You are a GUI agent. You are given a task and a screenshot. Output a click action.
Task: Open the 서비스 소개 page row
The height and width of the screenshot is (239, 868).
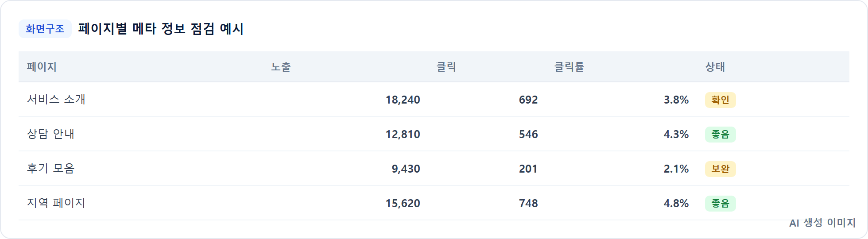tap(434, 100)
